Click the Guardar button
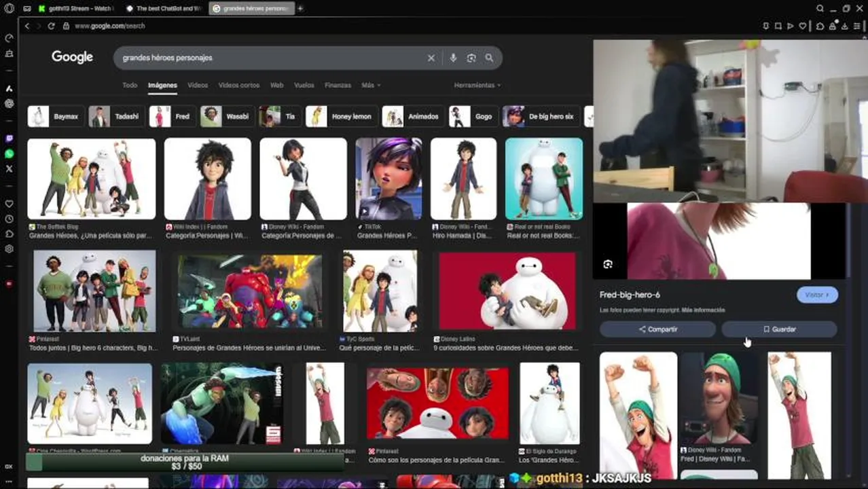Screen dimensions: 868x489 click(x=779, y=329)
